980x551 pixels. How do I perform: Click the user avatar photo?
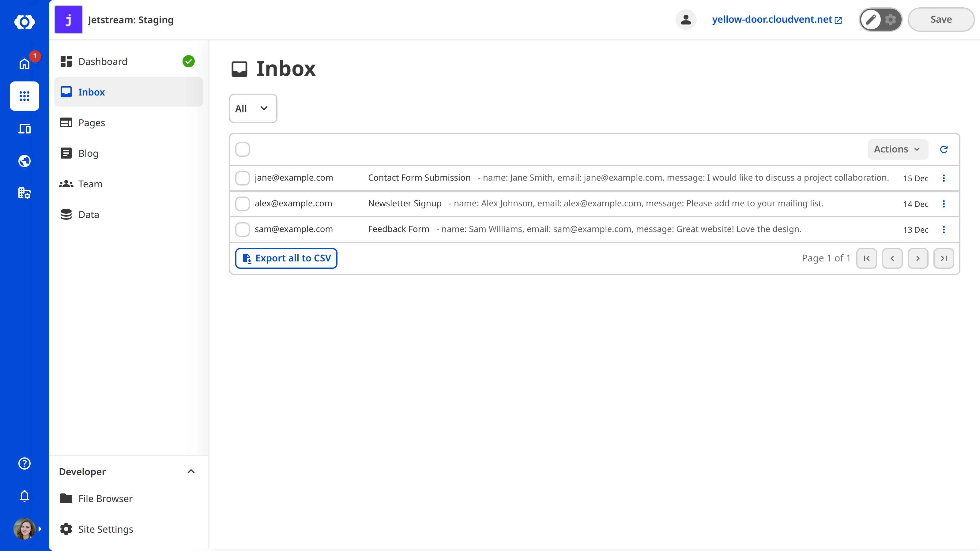coord(24,529)
